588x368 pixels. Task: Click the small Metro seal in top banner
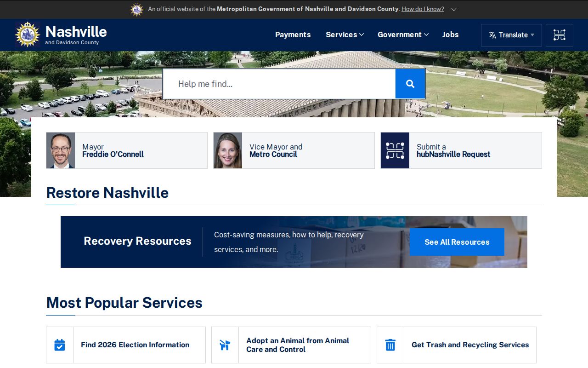click(137, 9)
